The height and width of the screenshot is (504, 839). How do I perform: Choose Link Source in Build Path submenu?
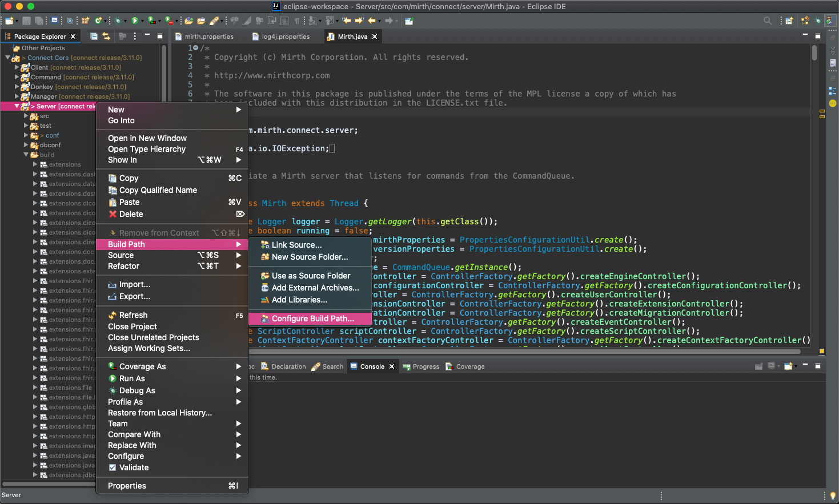click(311, 245)
